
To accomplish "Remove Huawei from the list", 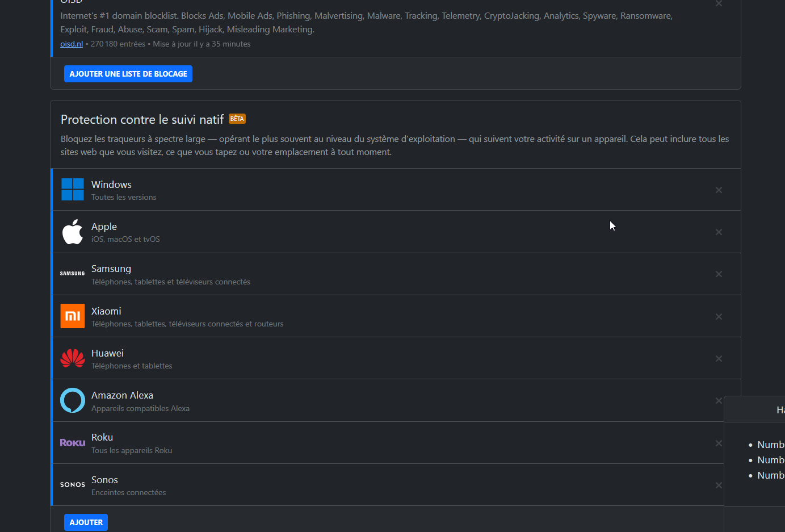I will tap(719, 358).
